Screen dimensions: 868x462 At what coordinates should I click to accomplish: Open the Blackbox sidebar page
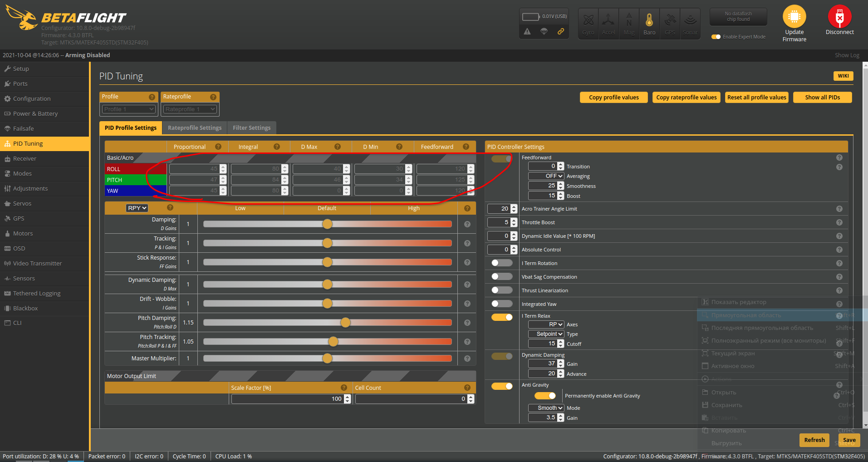point(44,309)
